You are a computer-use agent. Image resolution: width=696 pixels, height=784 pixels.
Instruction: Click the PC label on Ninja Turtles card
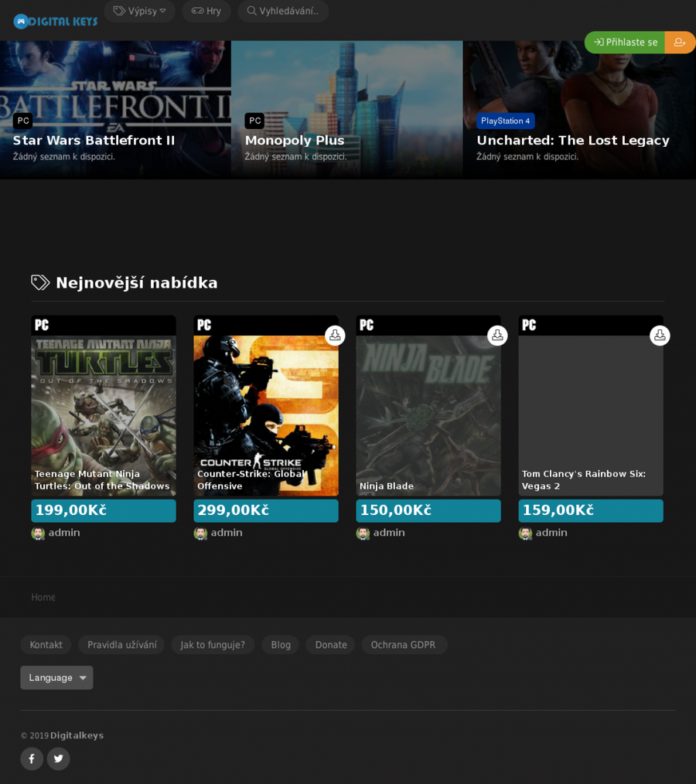tap(42, 326)
